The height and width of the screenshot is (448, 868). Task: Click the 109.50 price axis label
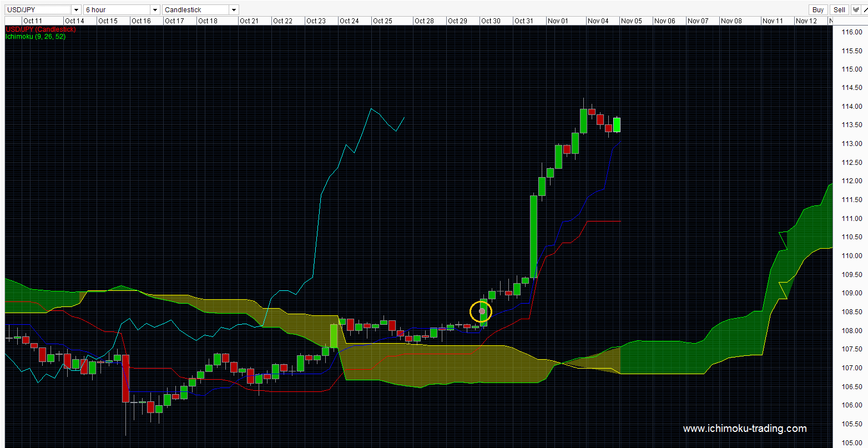(x=852, y=275)
